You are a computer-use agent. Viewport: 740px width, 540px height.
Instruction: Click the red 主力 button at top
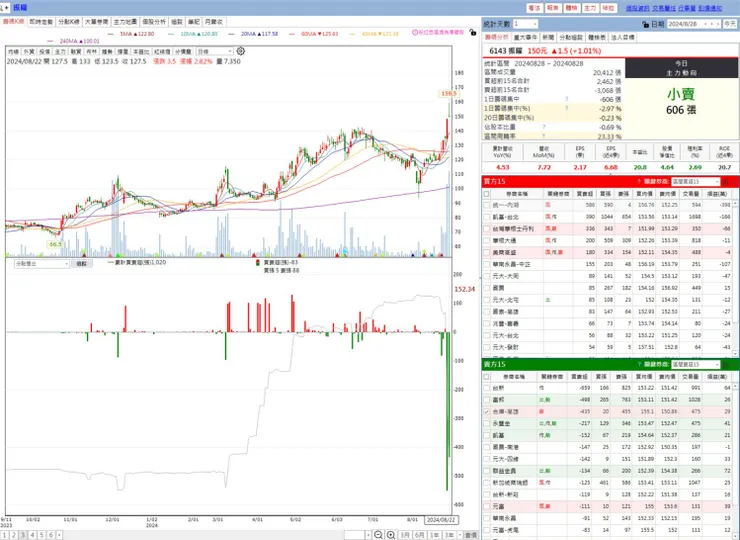[x=590, y=8]
